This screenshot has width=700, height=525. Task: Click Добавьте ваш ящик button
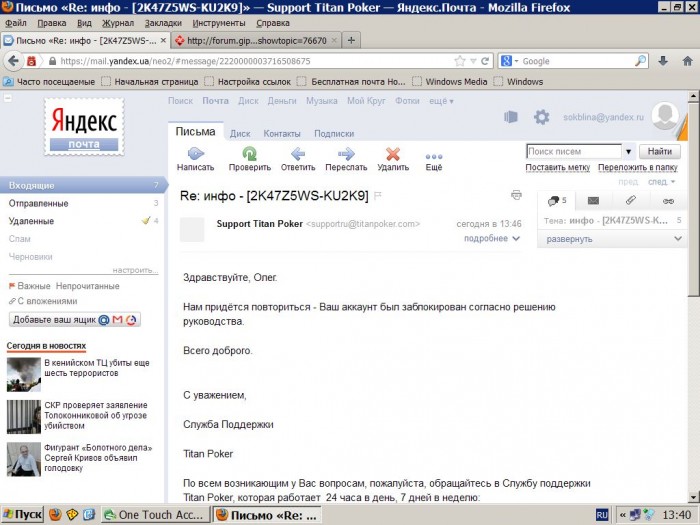point(75,320)
